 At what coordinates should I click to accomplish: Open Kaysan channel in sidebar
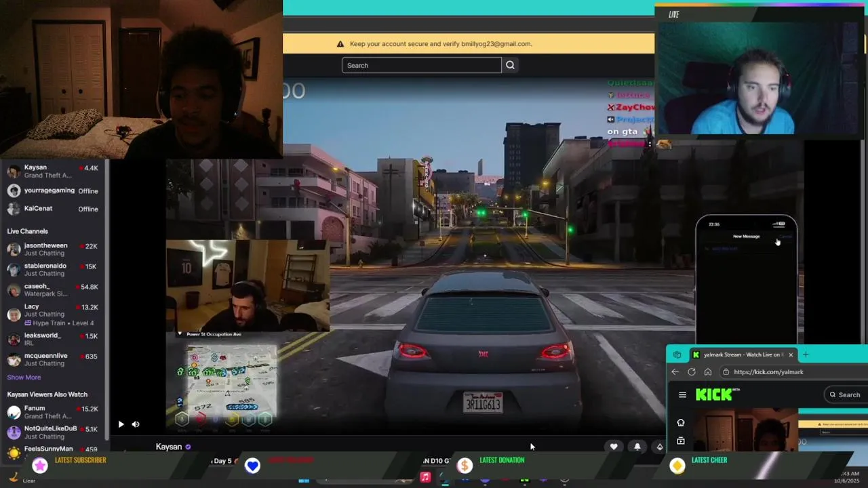point(53,171)
